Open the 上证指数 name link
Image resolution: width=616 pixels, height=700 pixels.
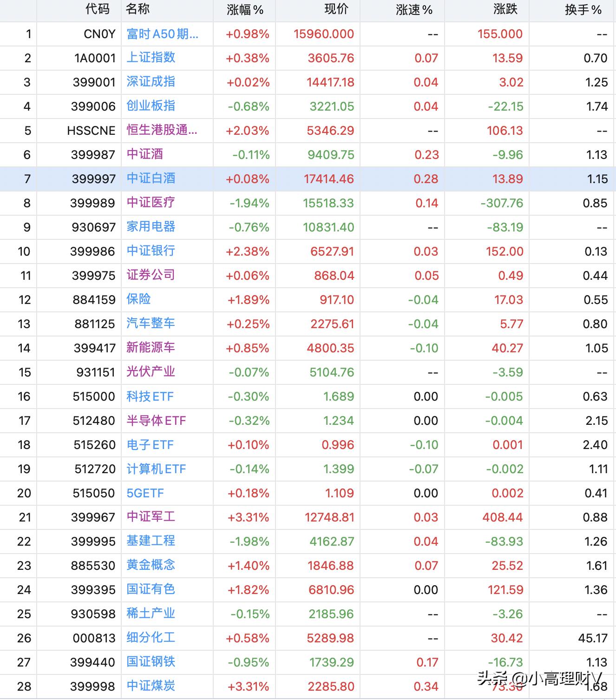coord(151,58)
